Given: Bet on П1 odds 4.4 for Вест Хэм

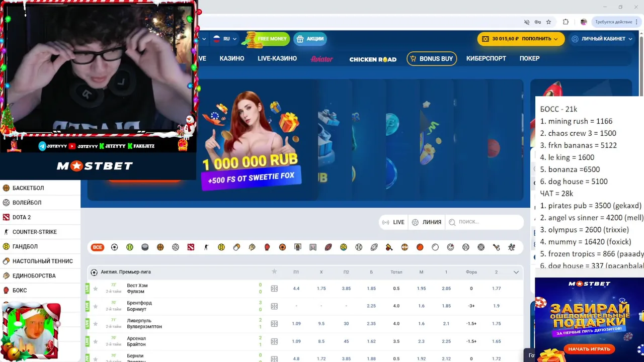Looking at the screenshot, I should [x=296, y=289].
